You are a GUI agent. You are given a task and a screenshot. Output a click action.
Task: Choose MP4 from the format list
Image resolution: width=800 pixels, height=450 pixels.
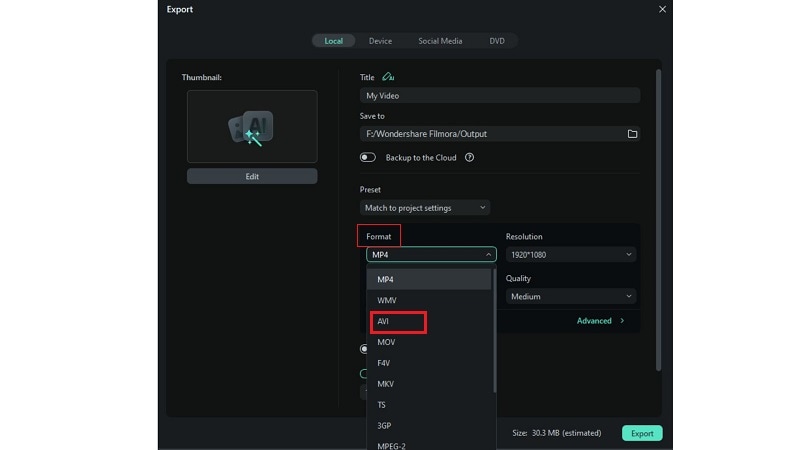(x=429, y=280)
